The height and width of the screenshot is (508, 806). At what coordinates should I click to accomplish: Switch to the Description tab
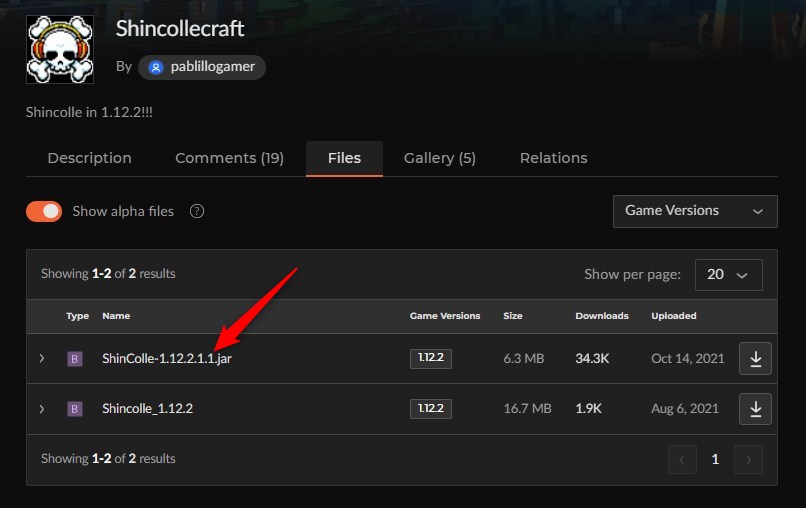coord(89,158)
